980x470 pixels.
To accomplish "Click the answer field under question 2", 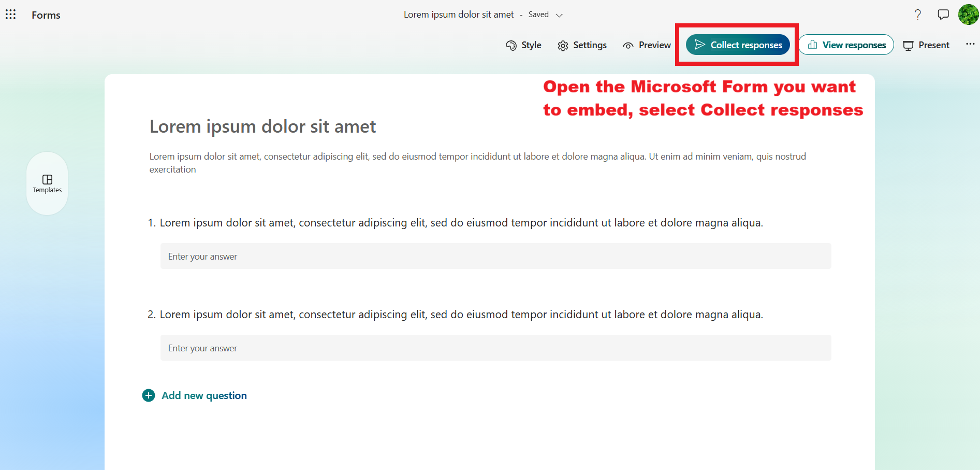I will 495,348.
